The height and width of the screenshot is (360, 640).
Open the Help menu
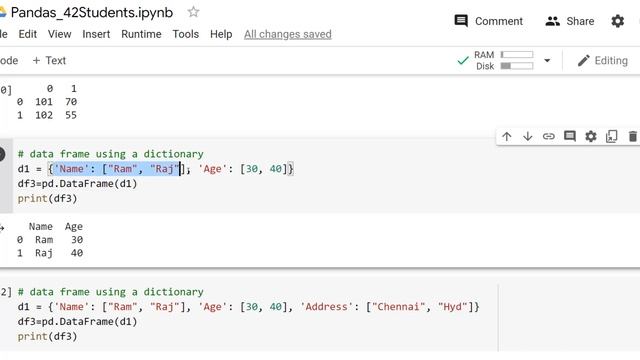(x=221, y=34)
